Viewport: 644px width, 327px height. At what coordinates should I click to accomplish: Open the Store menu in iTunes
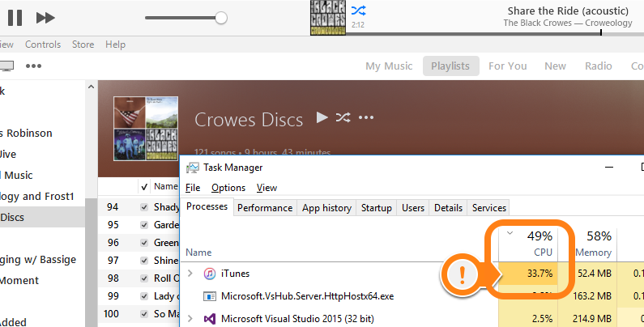click(x=83, y=45)
